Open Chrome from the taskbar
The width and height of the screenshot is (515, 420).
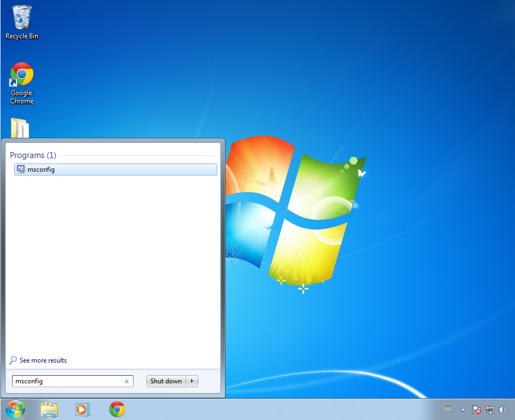point(117,409)
